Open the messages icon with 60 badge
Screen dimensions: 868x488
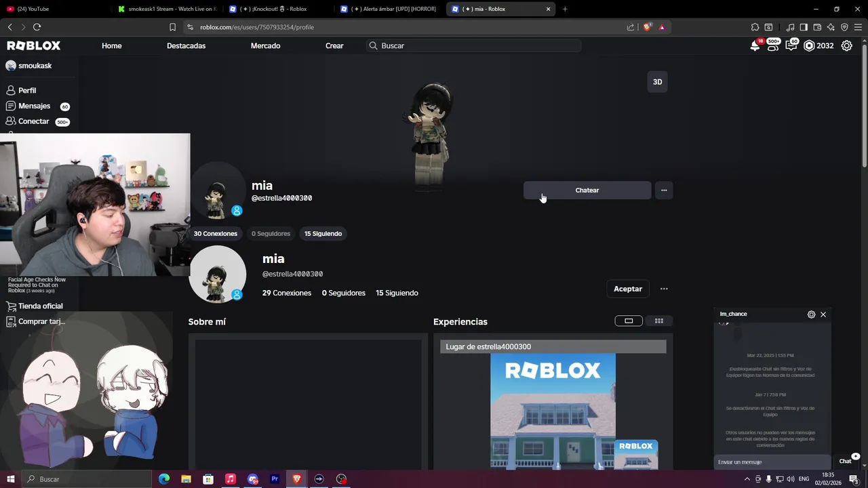(x=791, y=45)
